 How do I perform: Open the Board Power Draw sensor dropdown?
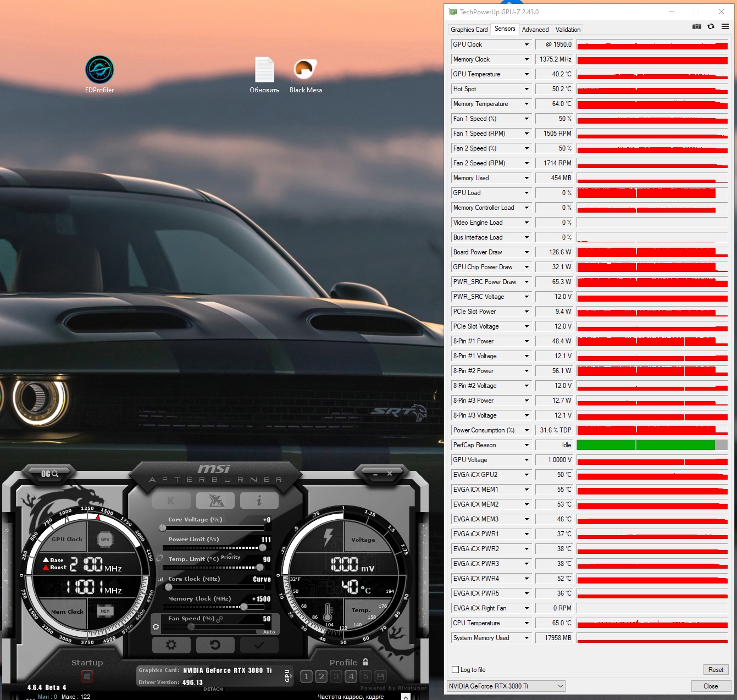point(527,252)
